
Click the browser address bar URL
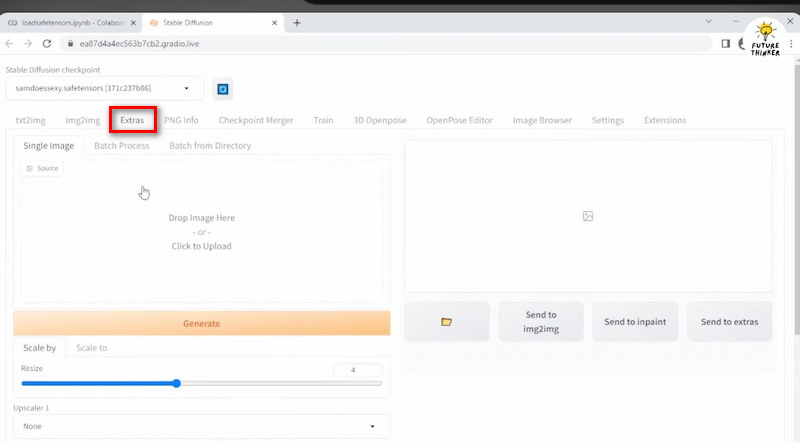139,44
